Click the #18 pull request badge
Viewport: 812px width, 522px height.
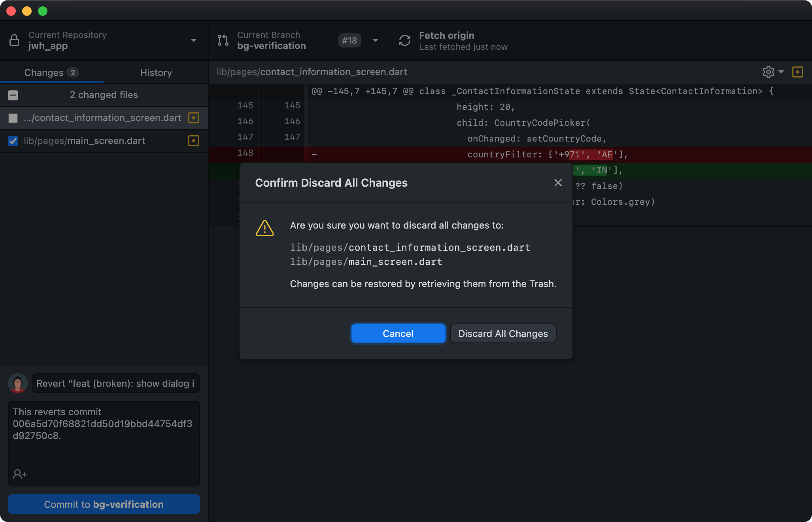tap(349, 40)
